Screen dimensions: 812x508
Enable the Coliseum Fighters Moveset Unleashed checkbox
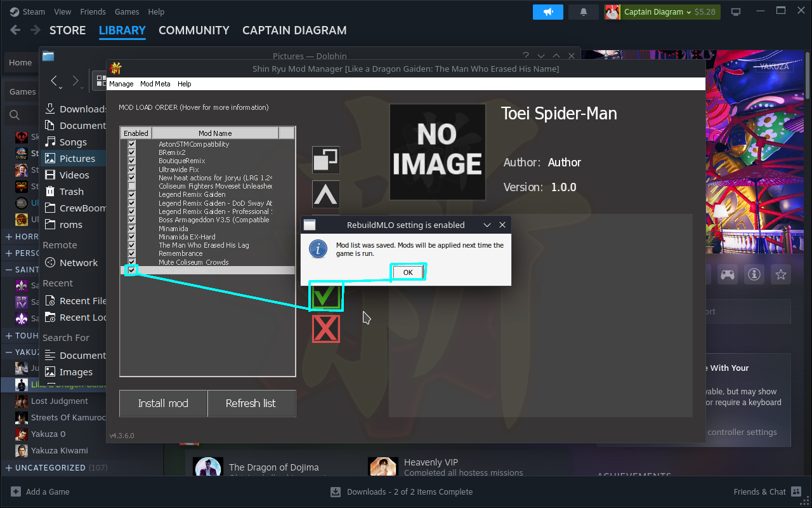pyautogui.click(x=131, y=186)
